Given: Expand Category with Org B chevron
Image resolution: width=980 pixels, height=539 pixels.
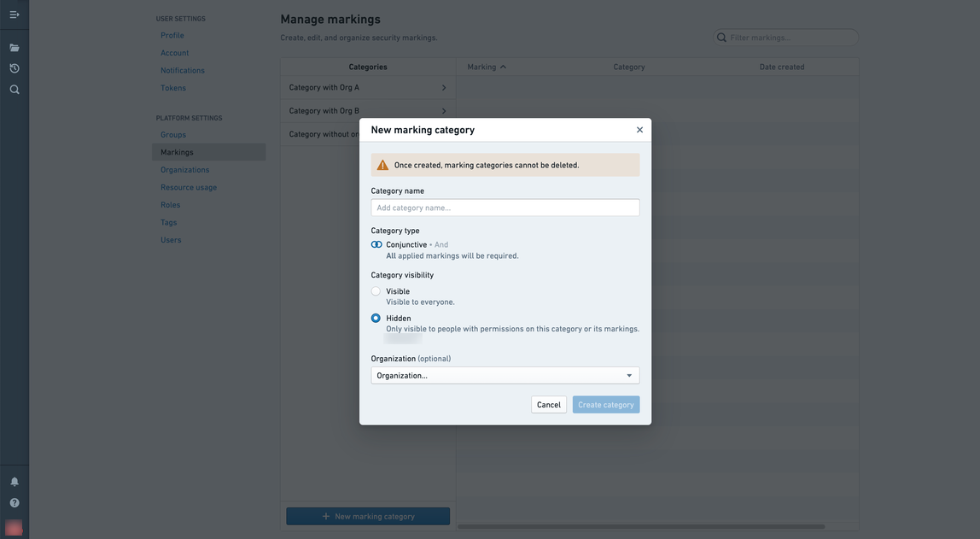Looking at the screenshot, I should pyautogui.click(x=444, y=111).
